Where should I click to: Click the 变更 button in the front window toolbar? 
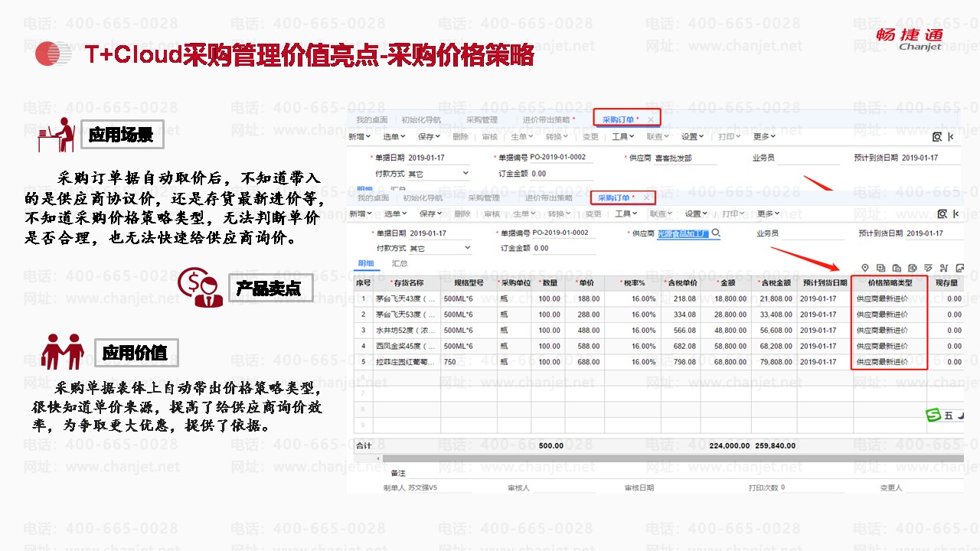tap(593, 214)
